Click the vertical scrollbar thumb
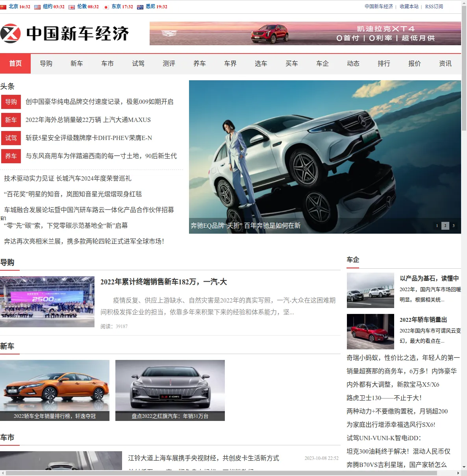467x476 pixels. point(464,68)
